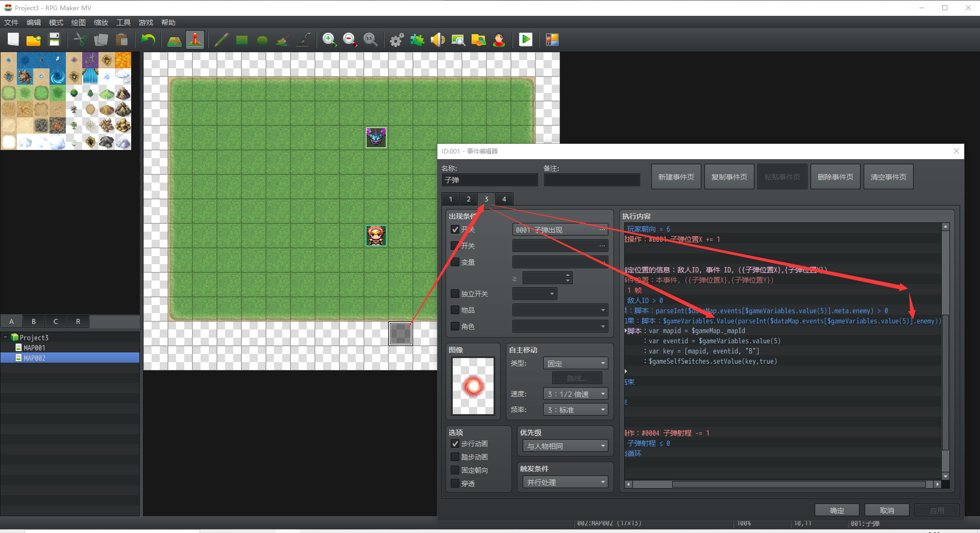Toggle the 步行动画 option checkbox
Image resolution: width=980 pixels, height=533 pixels.
[455, 444]
